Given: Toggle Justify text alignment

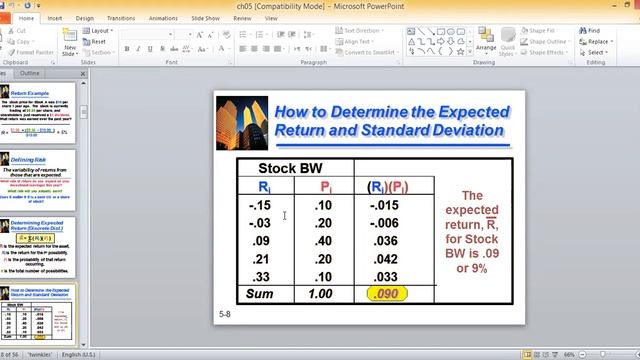Looking at the screenshot, I should (278, 49).
